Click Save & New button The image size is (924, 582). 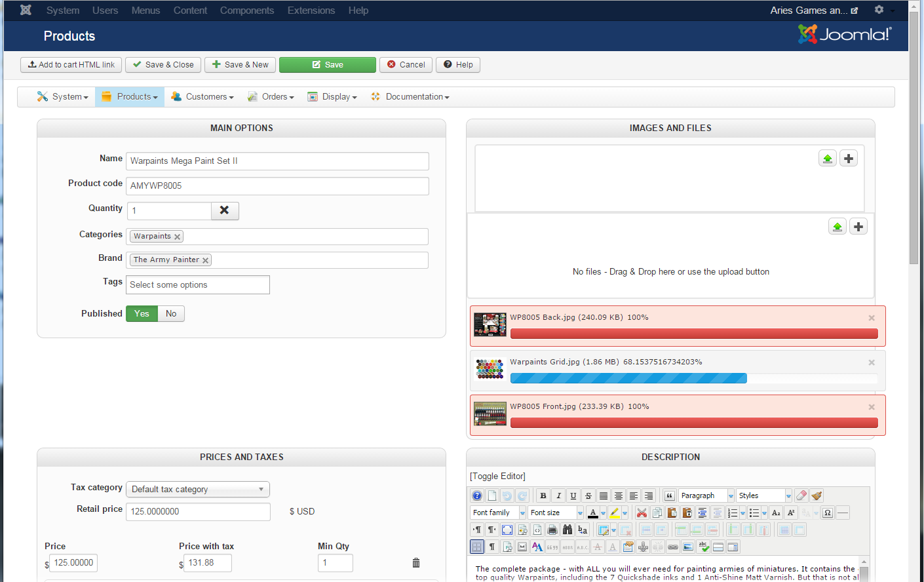point(240,65)
